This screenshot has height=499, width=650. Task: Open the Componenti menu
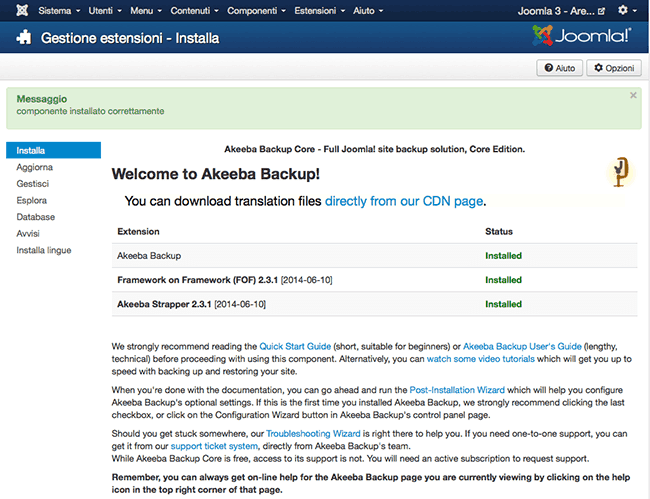[256, 11]
